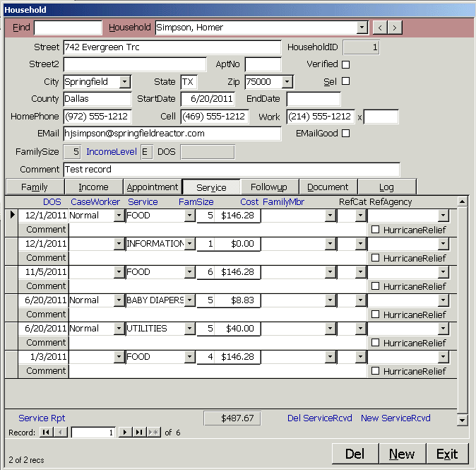Switch to the Family tab
Screen dimensions: 476x470
pyautogui.click(x=35, y=187)
